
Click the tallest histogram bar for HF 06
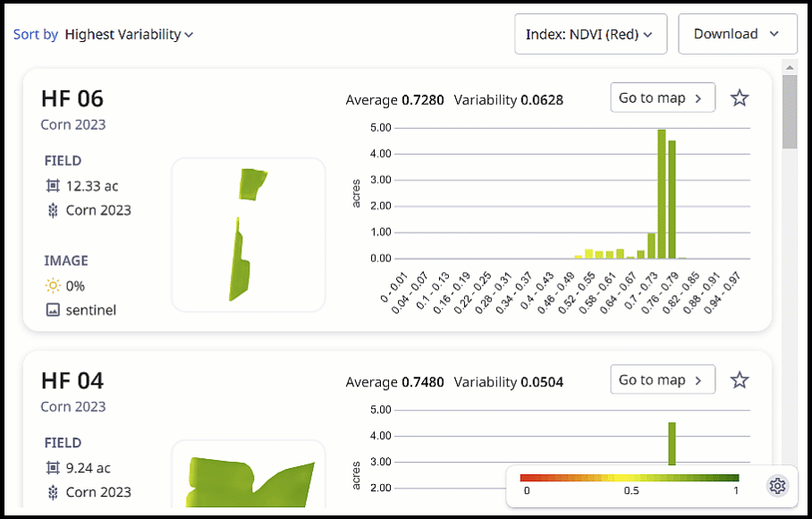pos(662,194)
